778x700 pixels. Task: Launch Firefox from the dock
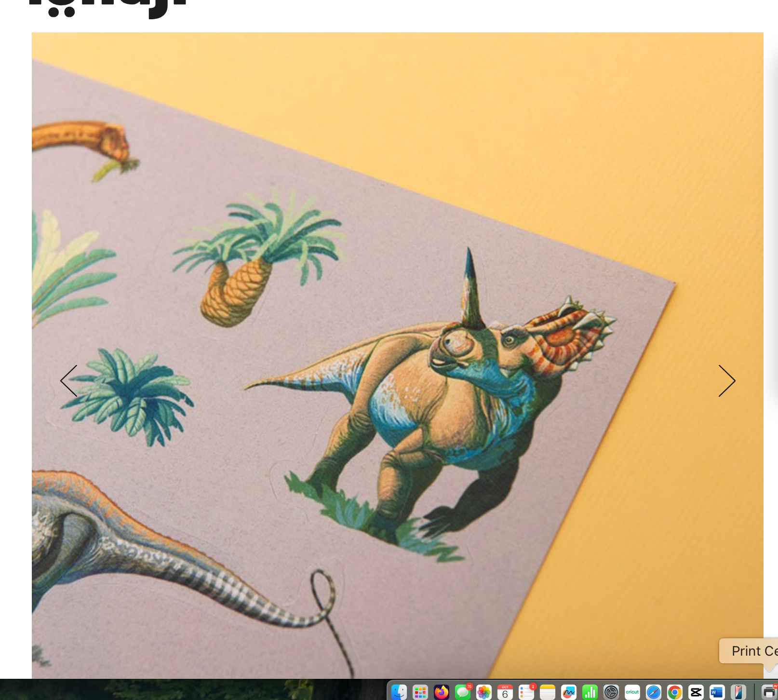(x=442, y=692)
